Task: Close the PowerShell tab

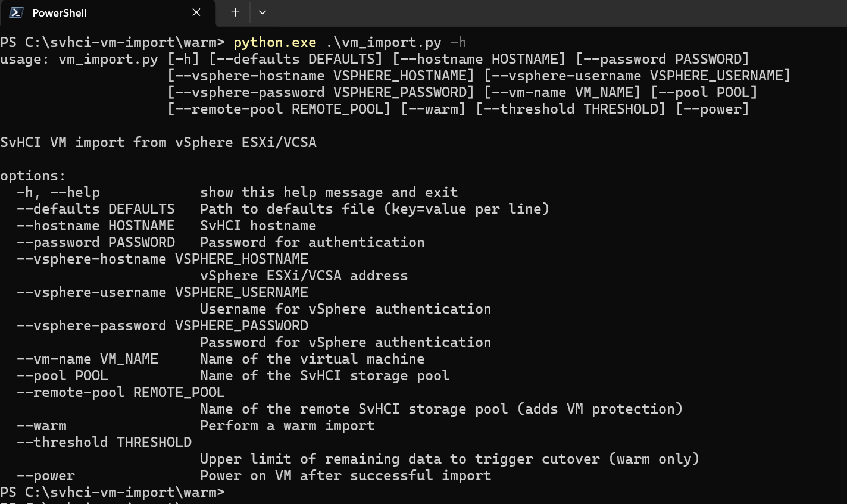Action: pyautogui.click(x=196, y=12)
